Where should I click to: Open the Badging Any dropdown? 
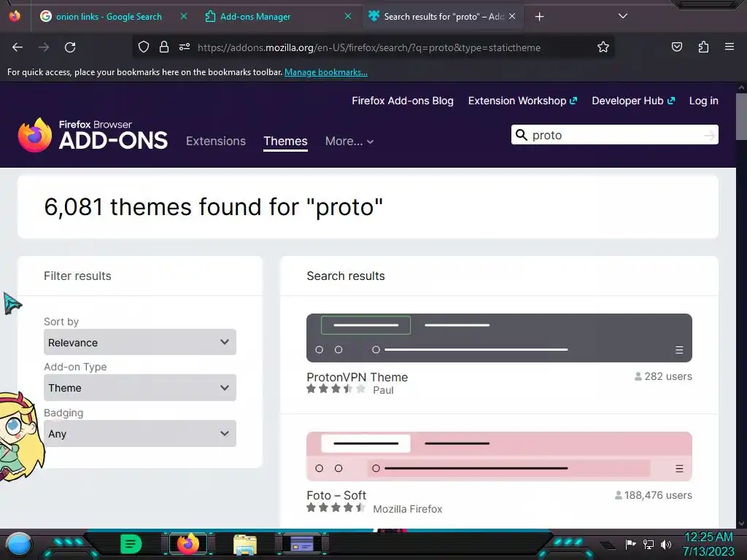[x=139, y=433]
